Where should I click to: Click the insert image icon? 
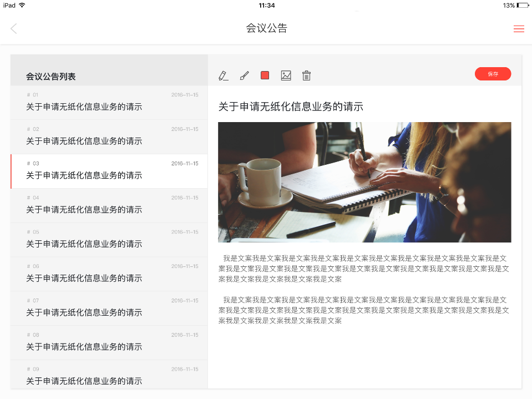click(286, 75)
